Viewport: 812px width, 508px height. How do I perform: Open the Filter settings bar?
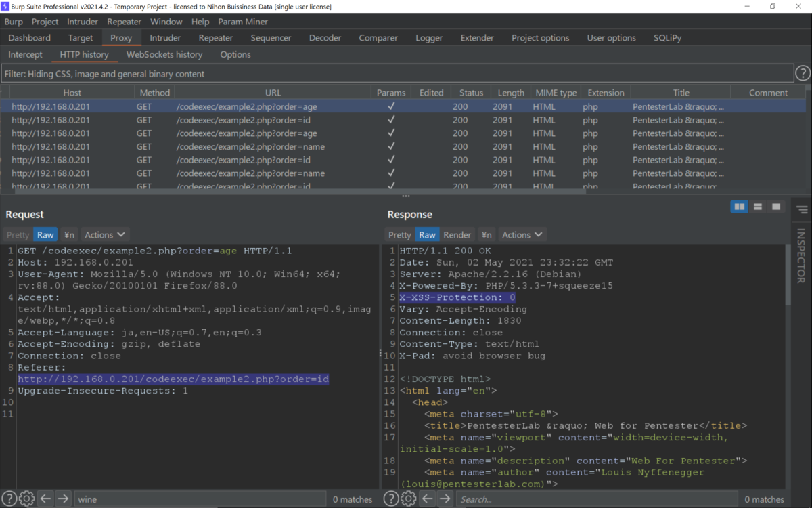[x=397, y=73]
